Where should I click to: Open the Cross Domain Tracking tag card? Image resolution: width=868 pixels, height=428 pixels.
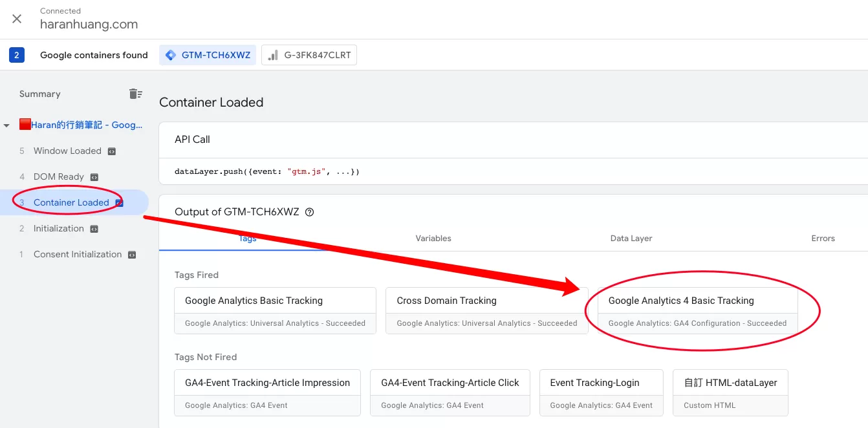[x=487, y=310]
